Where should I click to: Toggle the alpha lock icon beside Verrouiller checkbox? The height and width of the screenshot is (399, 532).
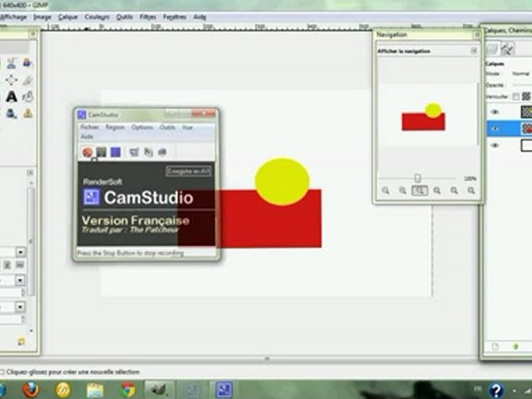pyautogui.click(x=526, y=96)
